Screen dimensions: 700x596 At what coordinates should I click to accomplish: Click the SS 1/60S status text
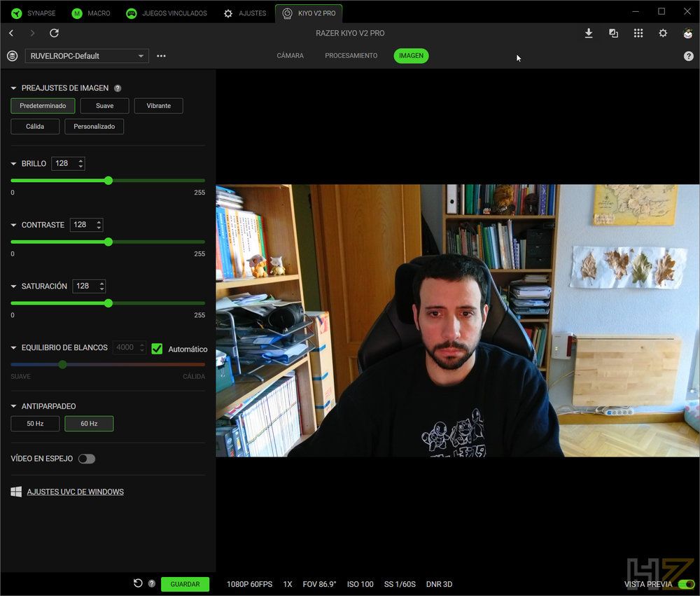400,584
